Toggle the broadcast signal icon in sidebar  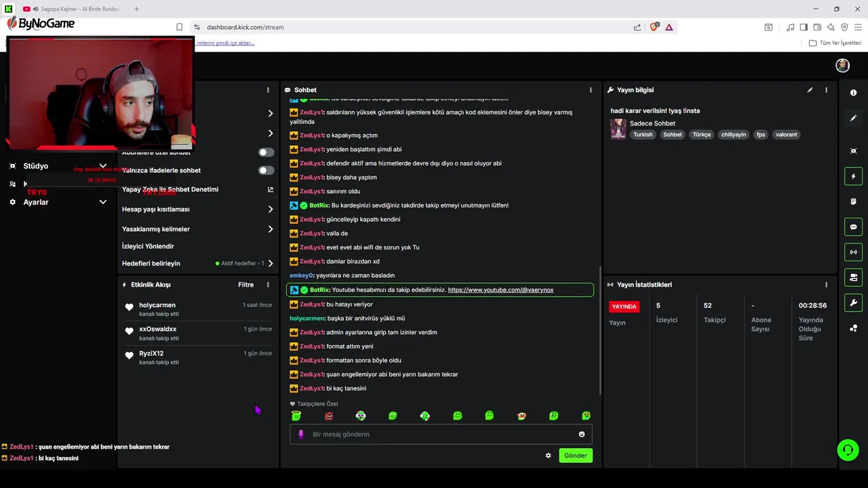coord(853,252)
